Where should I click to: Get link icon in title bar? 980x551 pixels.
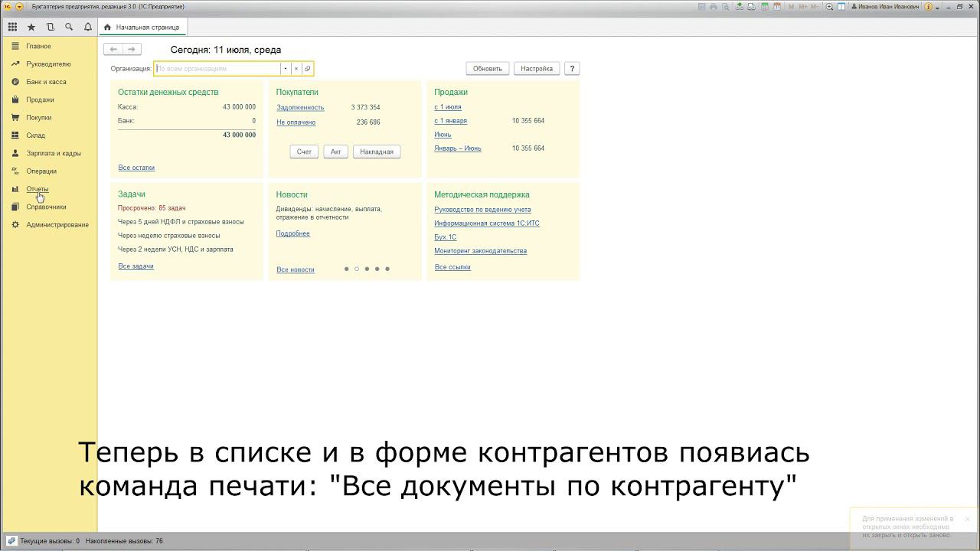[x=740, y=6]
